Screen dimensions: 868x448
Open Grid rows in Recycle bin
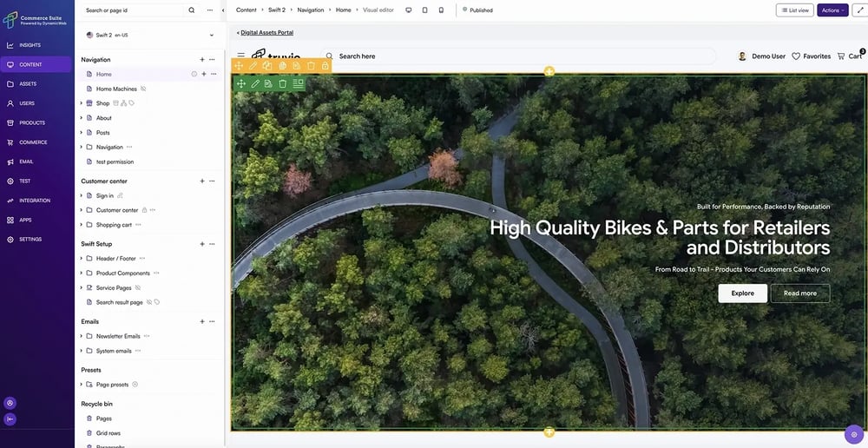click(108, 433)
